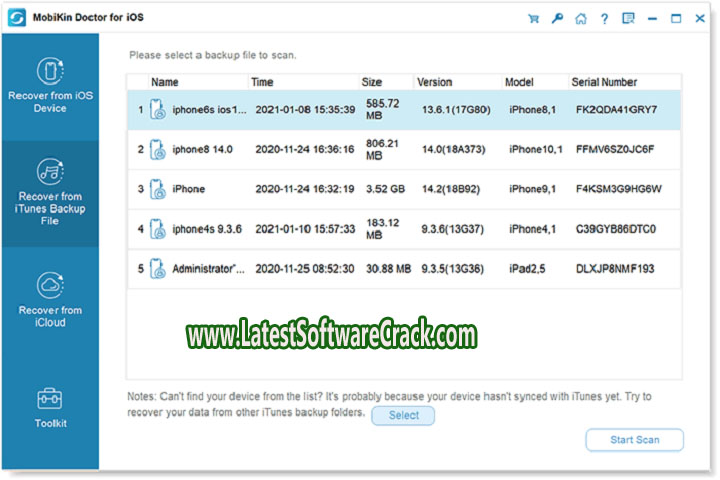Click backup icon for iphone8 14.0 row
This screenshot has width=720, height=480.
tap(158, 149)
